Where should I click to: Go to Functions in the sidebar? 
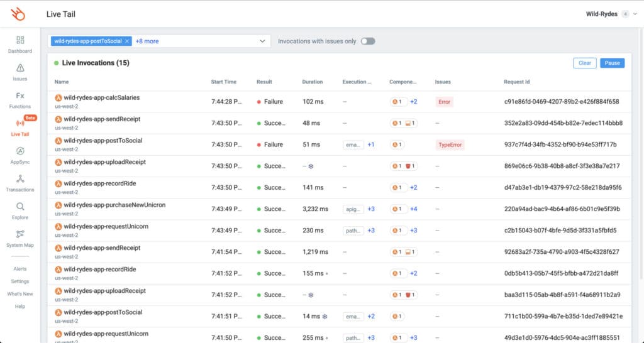pos(20,96)
